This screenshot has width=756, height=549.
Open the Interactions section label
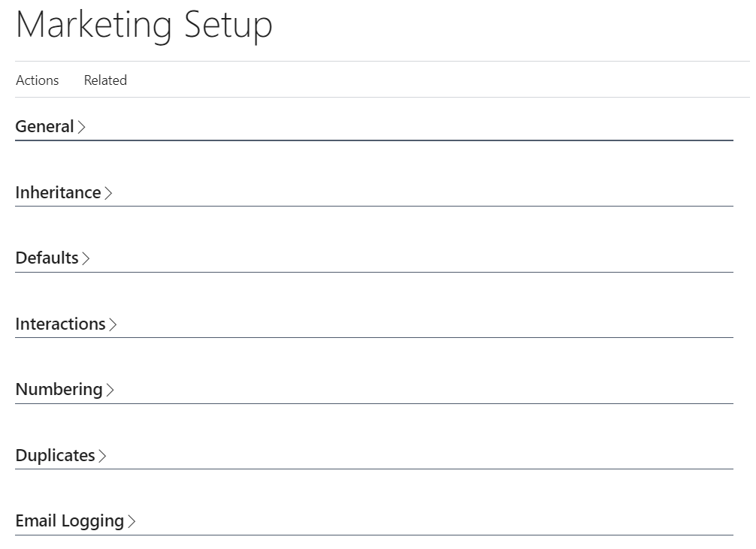tap(60, 324)
